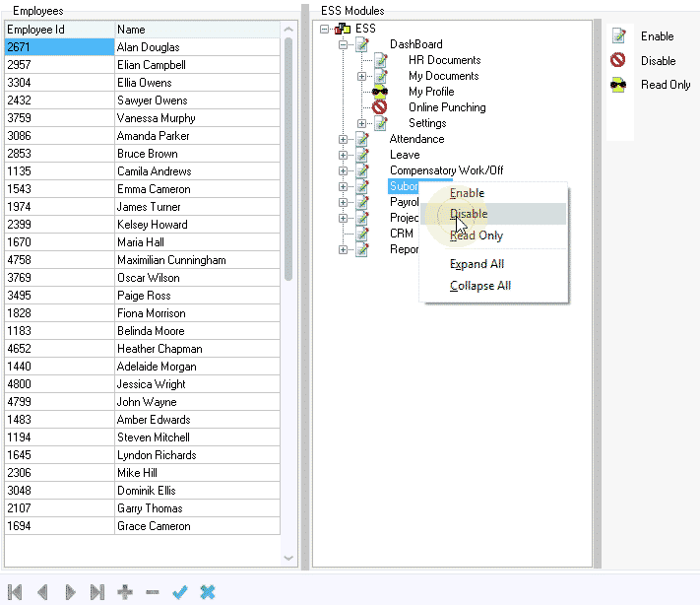
Task: Click Settings node status icon
Action: click(x=381, y=123)
